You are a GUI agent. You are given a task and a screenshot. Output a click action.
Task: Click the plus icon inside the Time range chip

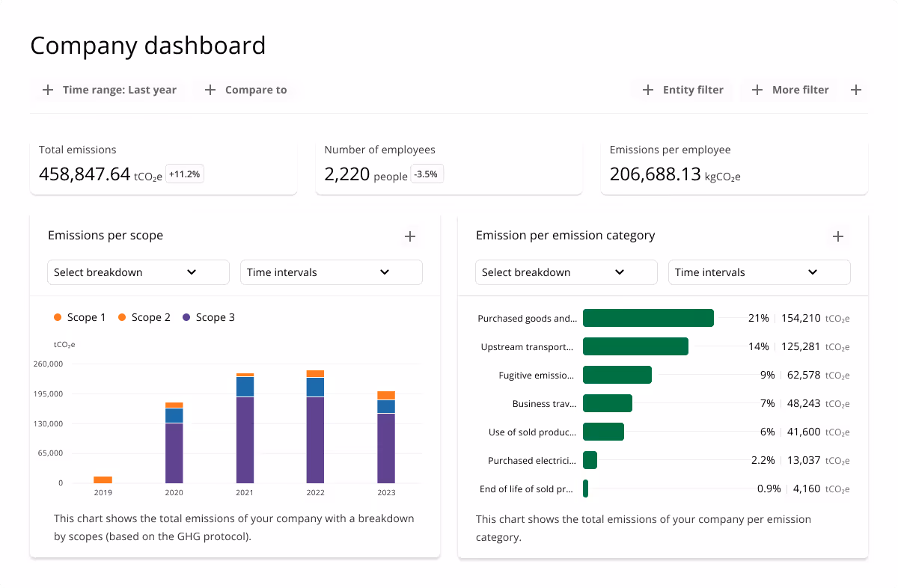click(48, 90)
